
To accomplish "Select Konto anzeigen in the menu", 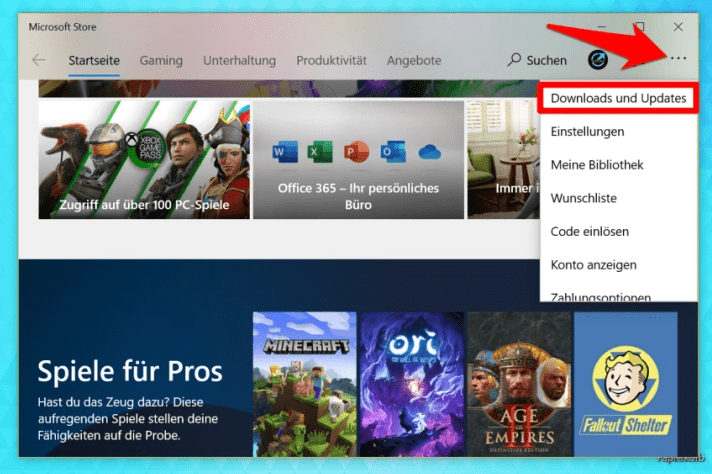I will 618,265.
